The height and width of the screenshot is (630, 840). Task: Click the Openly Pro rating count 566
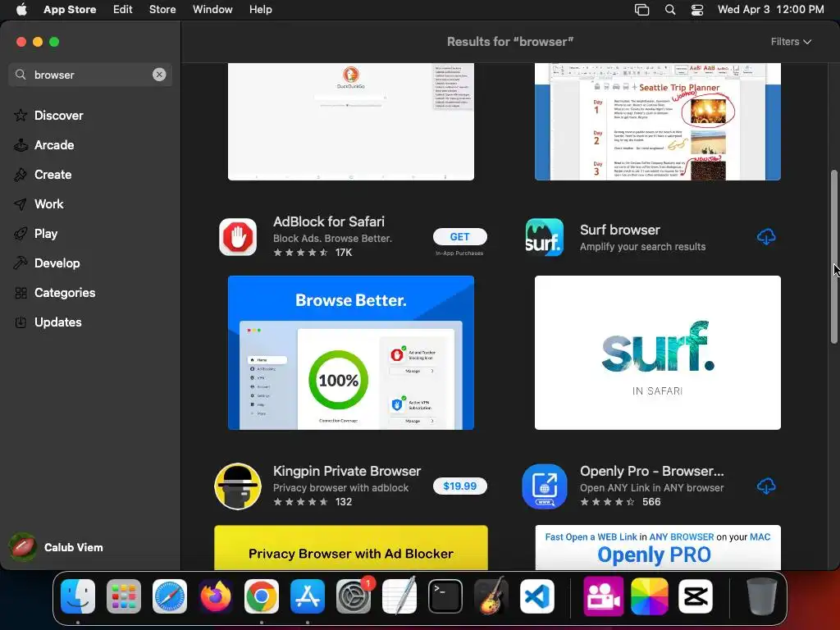[651, 502]
